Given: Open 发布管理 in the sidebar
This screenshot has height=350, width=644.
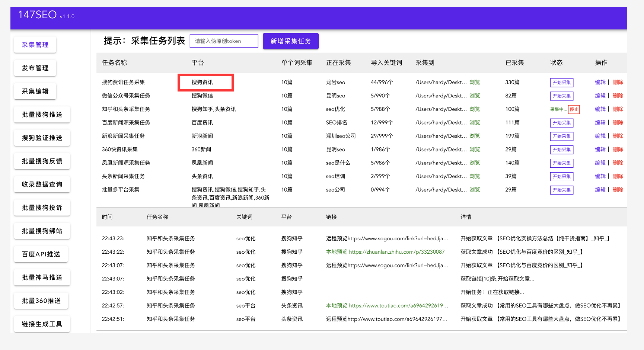Looking at the screenshot, I should pyautogui.click(x=35, y=68).
